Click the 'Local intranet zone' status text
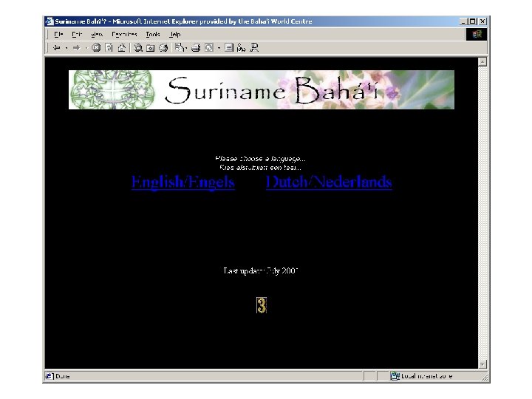The image size is (532, 399). (426, 376)
